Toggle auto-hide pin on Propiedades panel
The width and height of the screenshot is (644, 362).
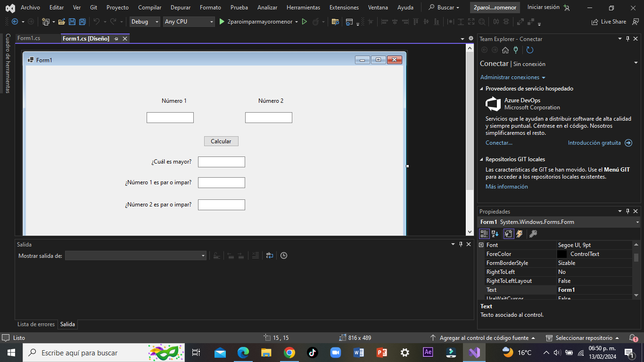pos(627,211)
